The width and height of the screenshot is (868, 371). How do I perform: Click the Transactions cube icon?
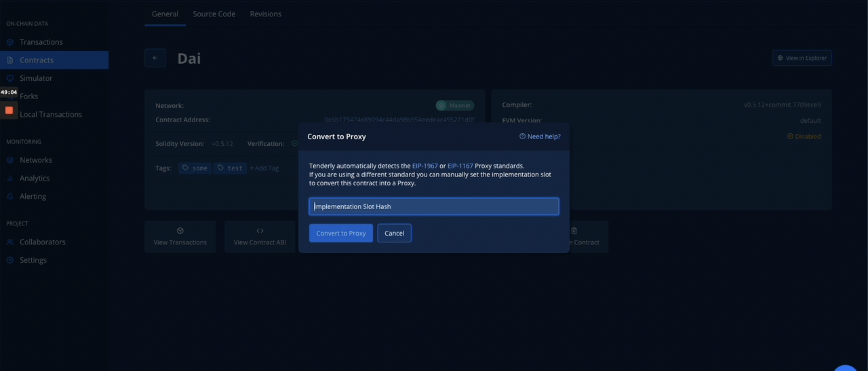pyautogui.click(x=10, y=42)
